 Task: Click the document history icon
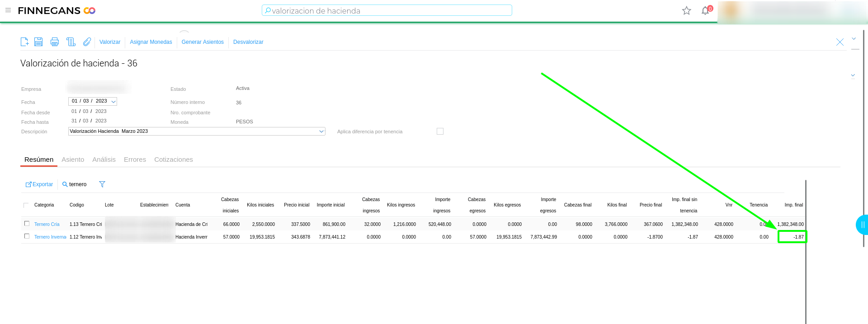pyautogui.click(x=71, y=42)
